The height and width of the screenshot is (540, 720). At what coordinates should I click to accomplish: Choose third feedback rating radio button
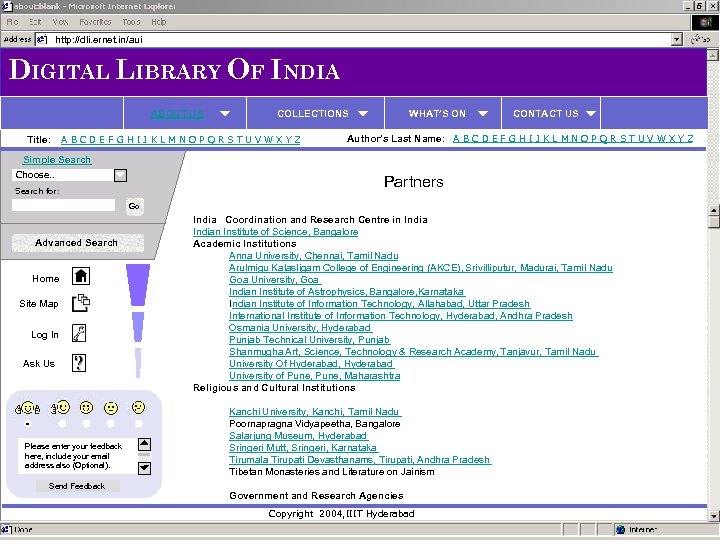86,424
